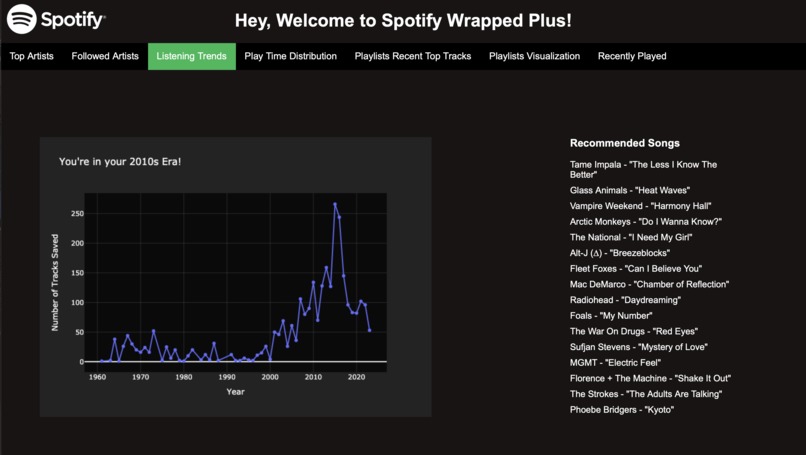Switch to Followed Artists tab
The width and height of the screenshot is (806, 455).
point(105,56)
